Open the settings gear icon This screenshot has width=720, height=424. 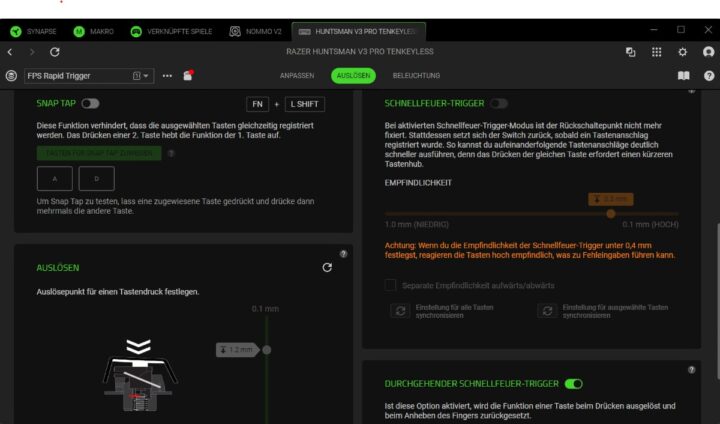click(683, 51)
